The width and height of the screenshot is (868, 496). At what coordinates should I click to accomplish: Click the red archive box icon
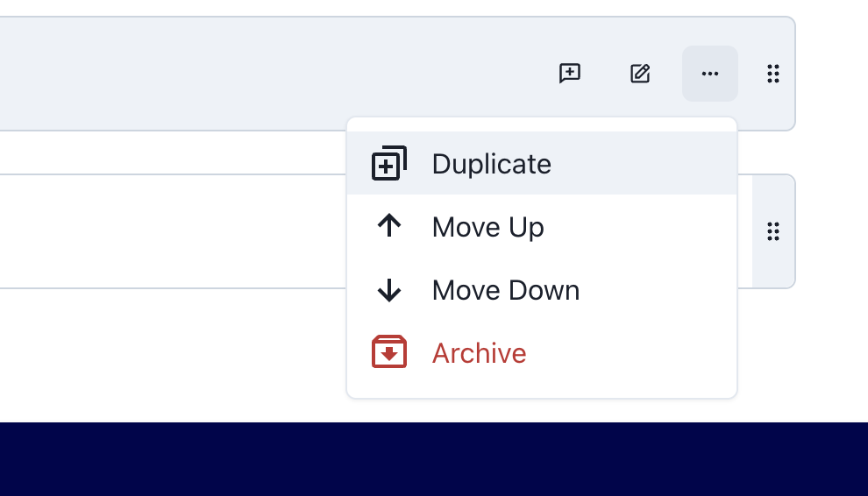click(x=389, y=352)
